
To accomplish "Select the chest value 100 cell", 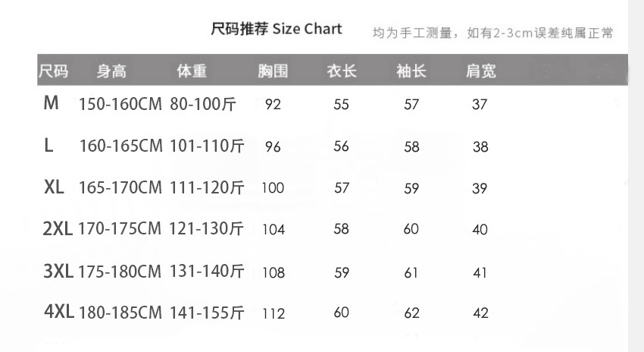I will [x=273, y=188].
